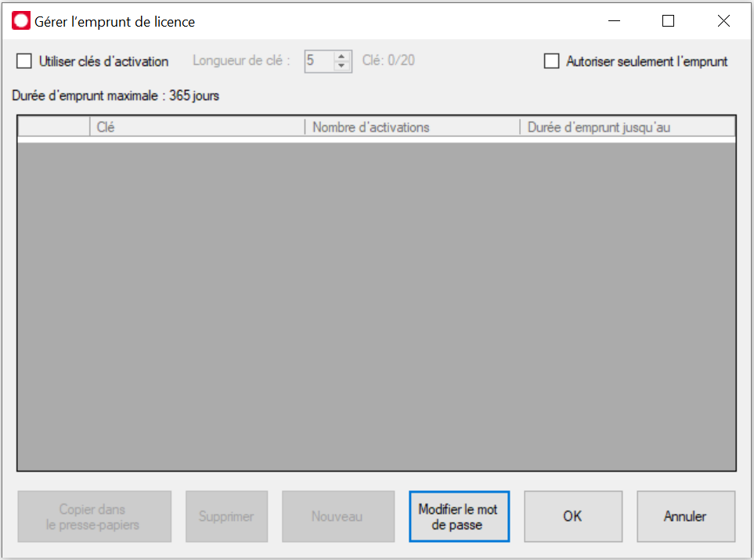
Task: Click the blank top-left header cell of the grid
Action: (x=54, y=127)
